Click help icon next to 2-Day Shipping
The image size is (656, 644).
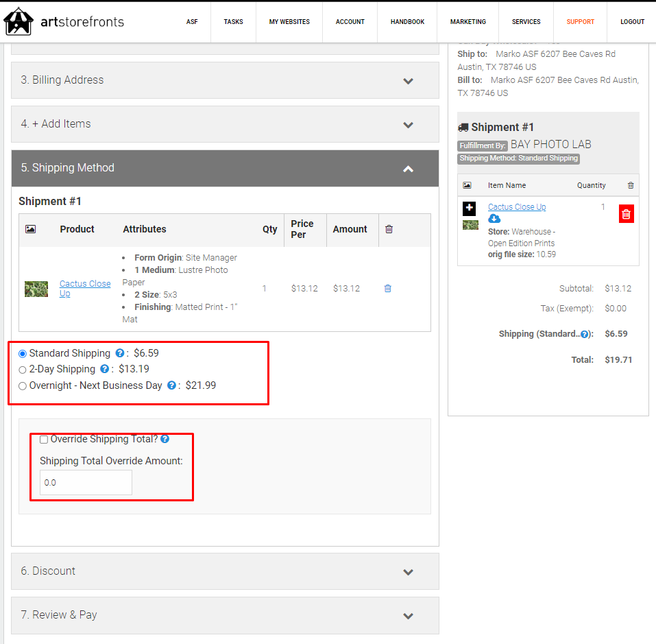pyautogui.click(x=105, y=369)
